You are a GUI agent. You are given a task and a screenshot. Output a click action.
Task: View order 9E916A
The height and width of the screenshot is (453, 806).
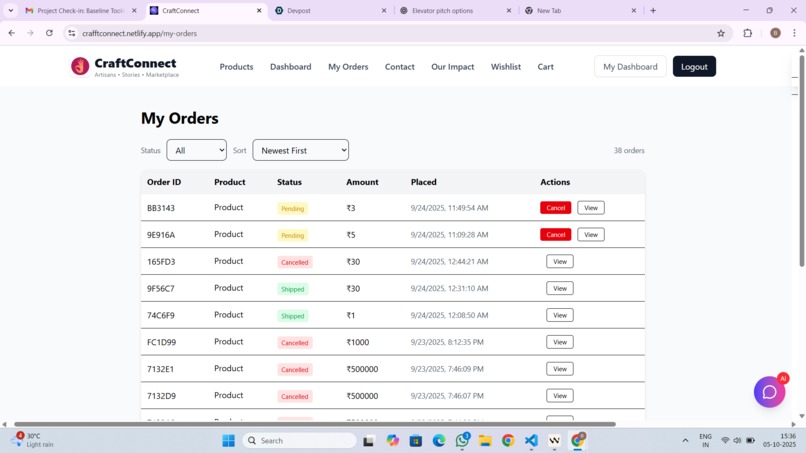tap(591, 234)
